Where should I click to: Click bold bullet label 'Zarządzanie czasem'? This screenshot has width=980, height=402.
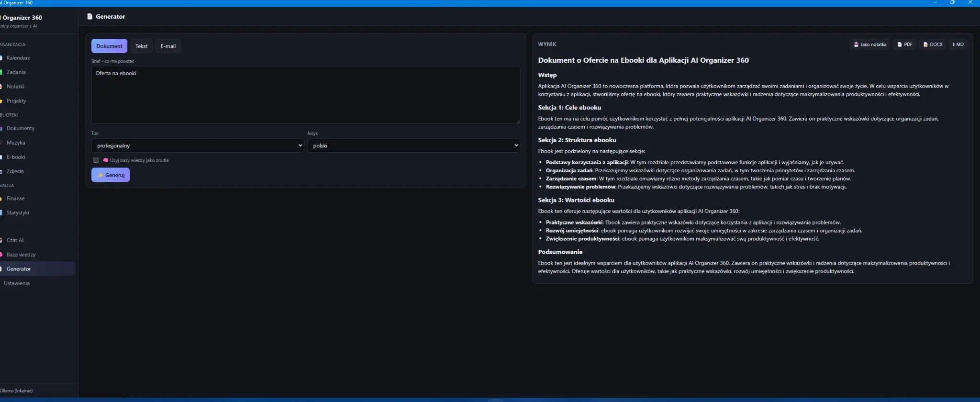point(571,179)
